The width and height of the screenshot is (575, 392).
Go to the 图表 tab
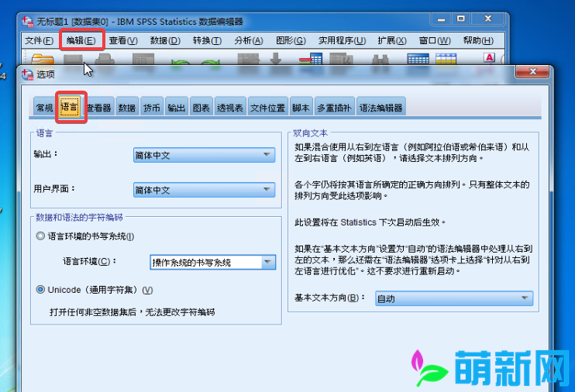[x=201, y=108]
